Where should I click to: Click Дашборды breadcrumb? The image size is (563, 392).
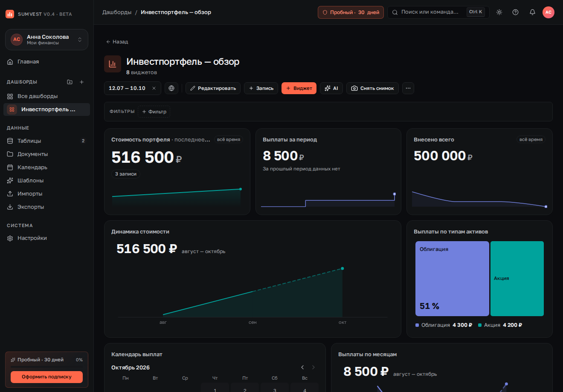[x=117, y=12]
